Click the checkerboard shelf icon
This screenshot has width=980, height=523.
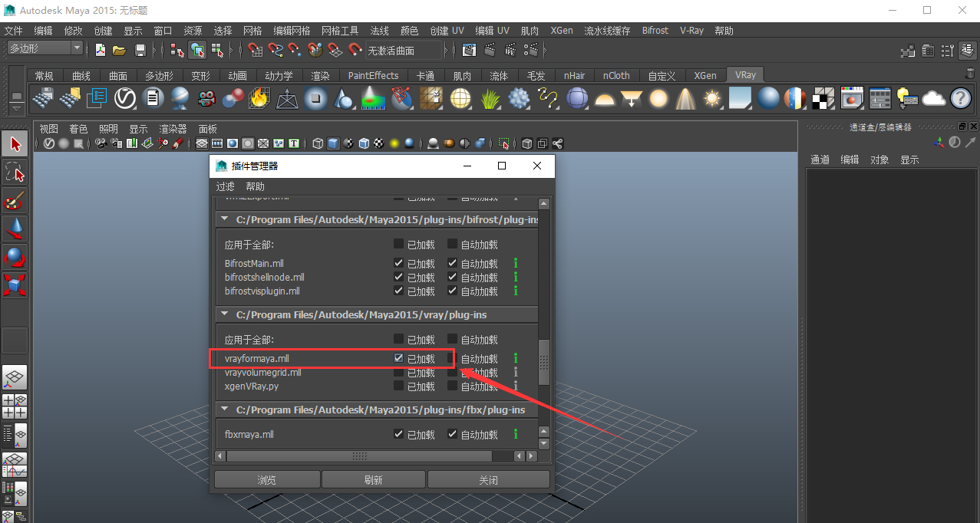pyautogui.click(x=824, y=98)
